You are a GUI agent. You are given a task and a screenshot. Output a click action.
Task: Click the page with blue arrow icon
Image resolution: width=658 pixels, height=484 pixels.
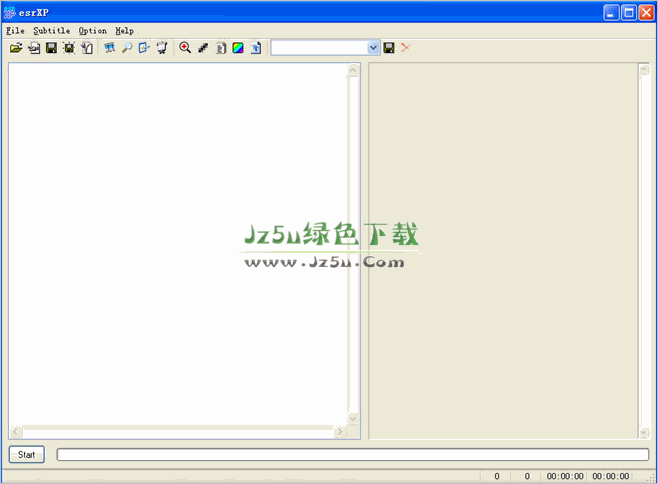256,48
